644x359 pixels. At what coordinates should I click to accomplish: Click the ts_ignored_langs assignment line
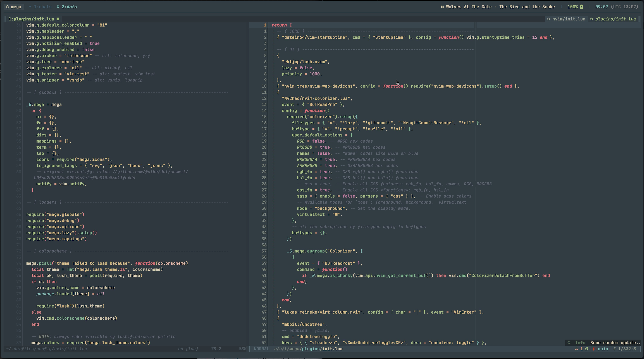tap(104, 166)
